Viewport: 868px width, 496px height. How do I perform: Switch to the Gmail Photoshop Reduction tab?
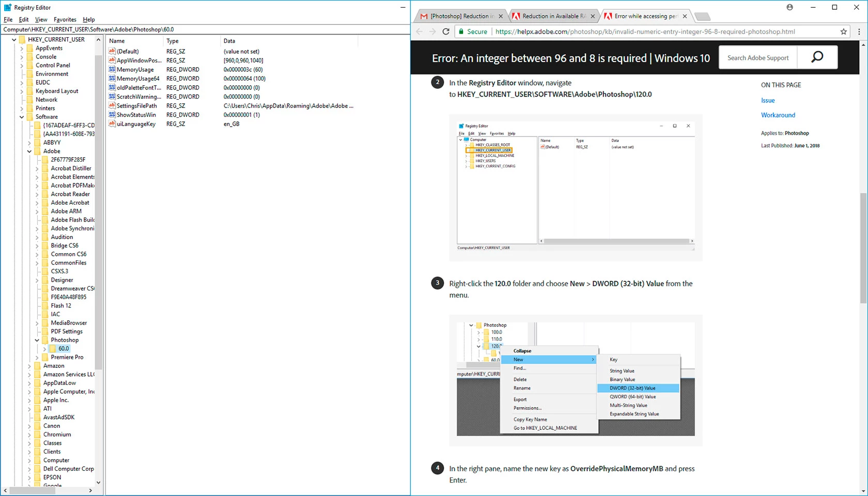point(461,16)
